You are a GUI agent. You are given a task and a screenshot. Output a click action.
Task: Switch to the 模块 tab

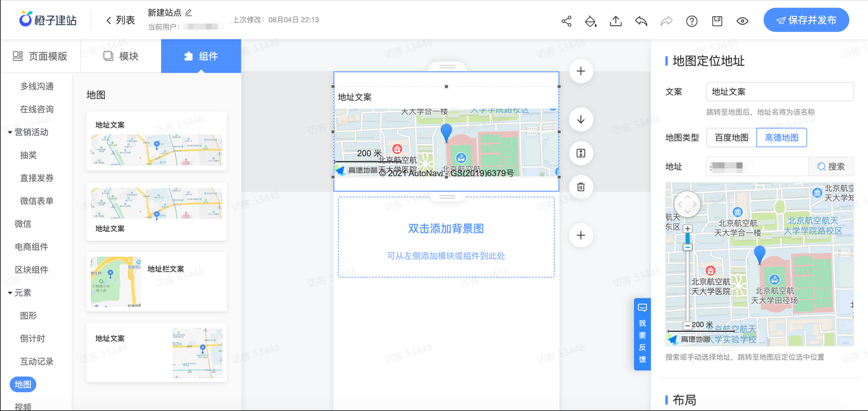[119, 56]
